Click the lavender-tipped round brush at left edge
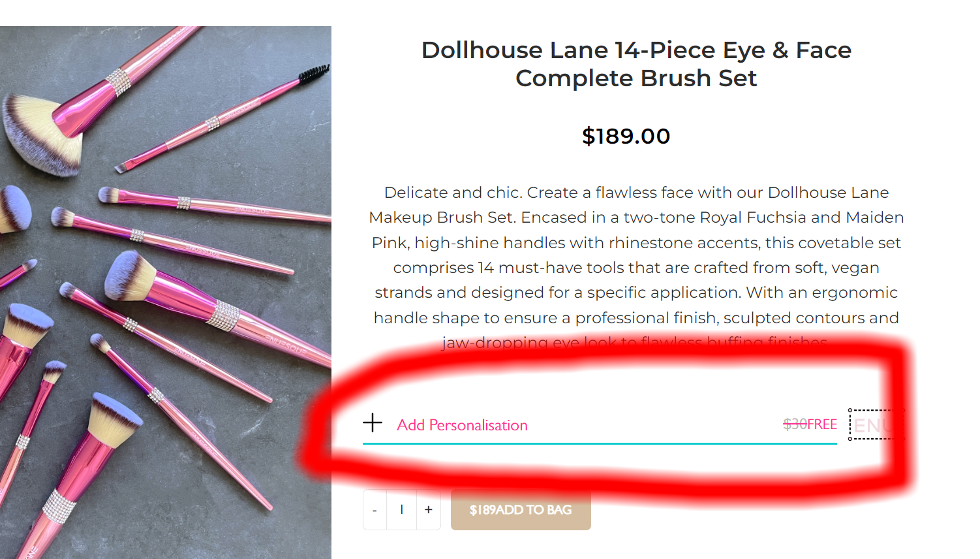The width and height of the screenshot is (980, 559). coord(13,209)
